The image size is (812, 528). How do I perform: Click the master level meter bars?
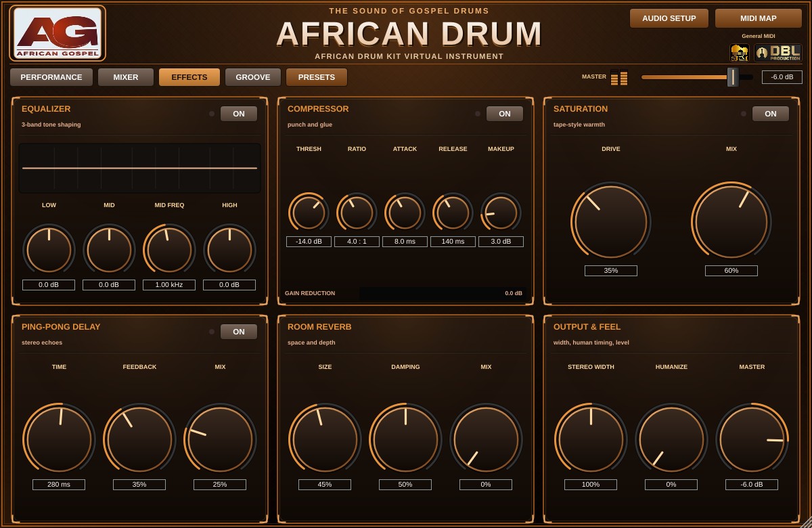[x=619, y=77]
